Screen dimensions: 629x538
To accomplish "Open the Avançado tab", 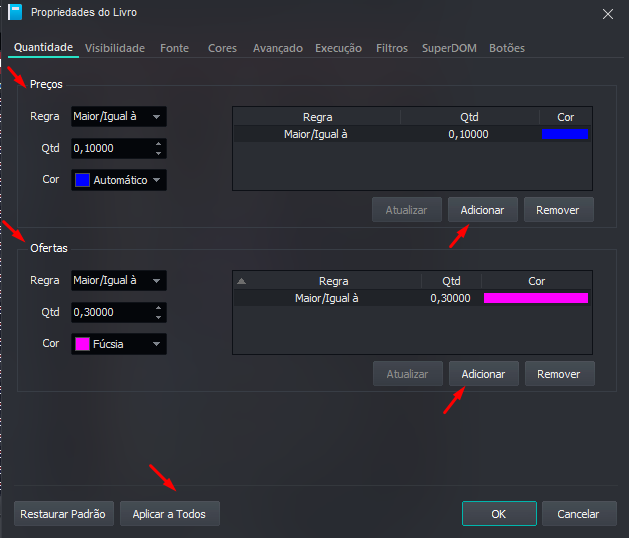I will tap(278, 48).
